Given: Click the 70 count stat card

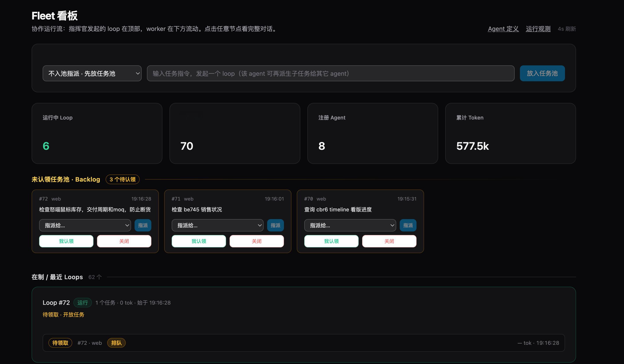Looking at the screenshot, I should point(235,133).
